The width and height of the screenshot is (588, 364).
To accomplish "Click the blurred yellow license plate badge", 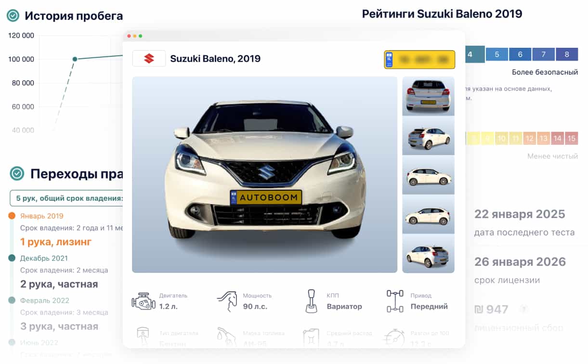I will [419, 60].
